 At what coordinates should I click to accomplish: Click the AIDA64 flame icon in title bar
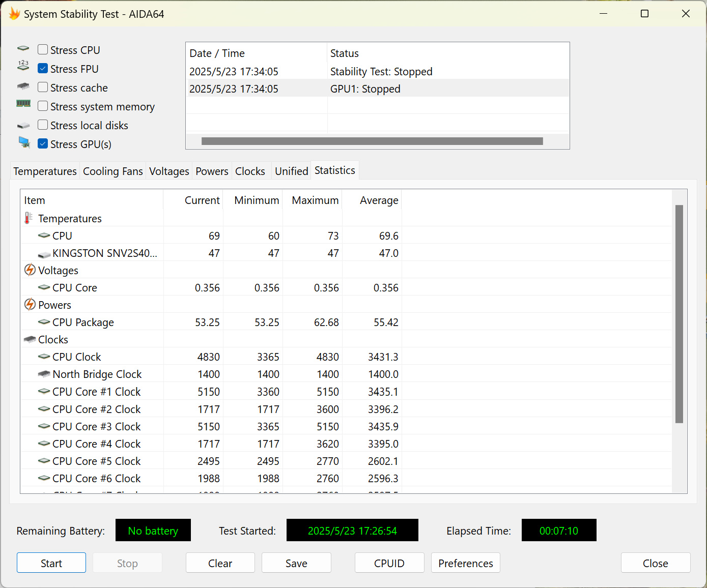14,14
